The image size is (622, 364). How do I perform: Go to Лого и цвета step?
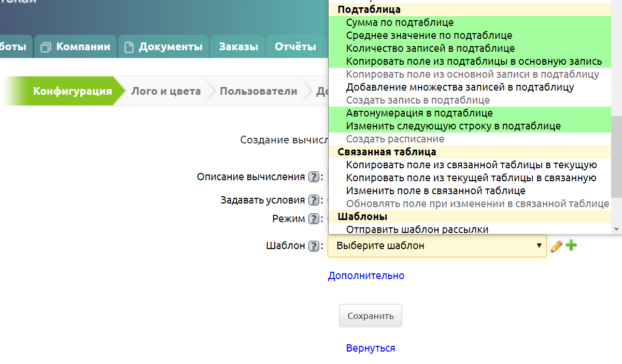click(x=165, y=92)
